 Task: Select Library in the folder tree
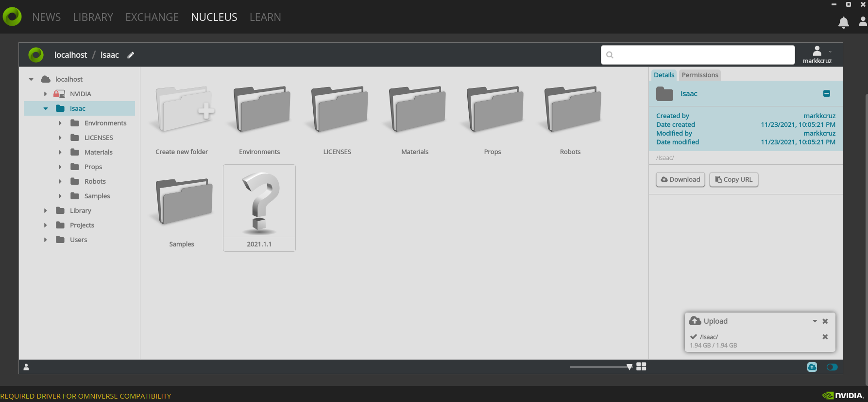81,210
